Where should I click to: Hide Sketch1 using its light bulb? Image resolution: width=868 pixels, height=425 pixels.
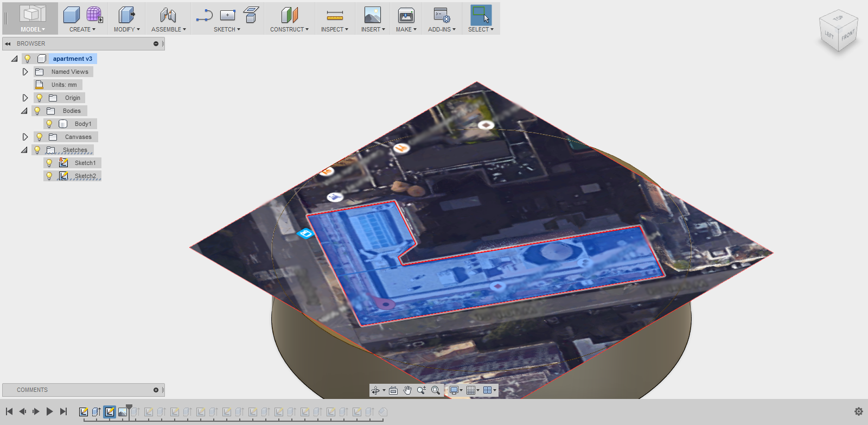pyautogui.click(x=49, y=163)
